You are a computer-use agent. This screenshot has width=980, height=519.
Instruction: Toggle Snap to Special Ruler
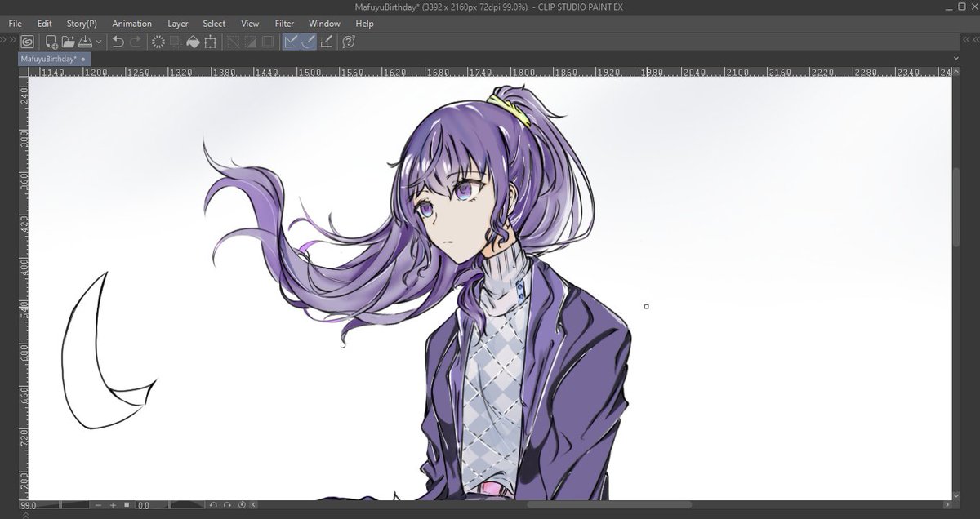pyautogui.click(x=308, y=42)
